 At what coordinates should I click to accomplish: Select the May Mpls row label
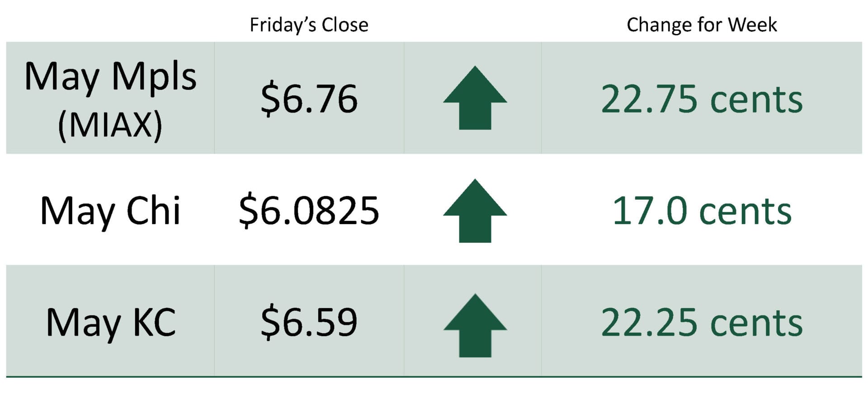pyautogui.click(x=110, y=77)
